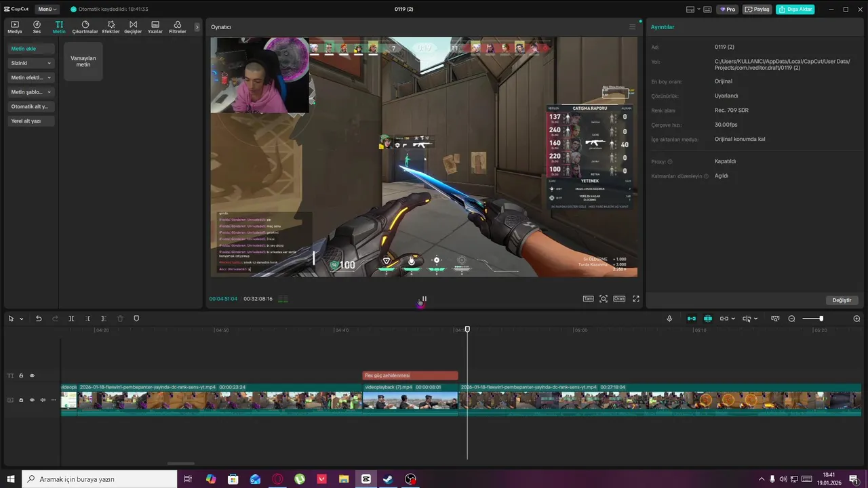Click the timeline cover settings icon
Viewport: 868px width, 488px height.
click(x=775, y=319)
